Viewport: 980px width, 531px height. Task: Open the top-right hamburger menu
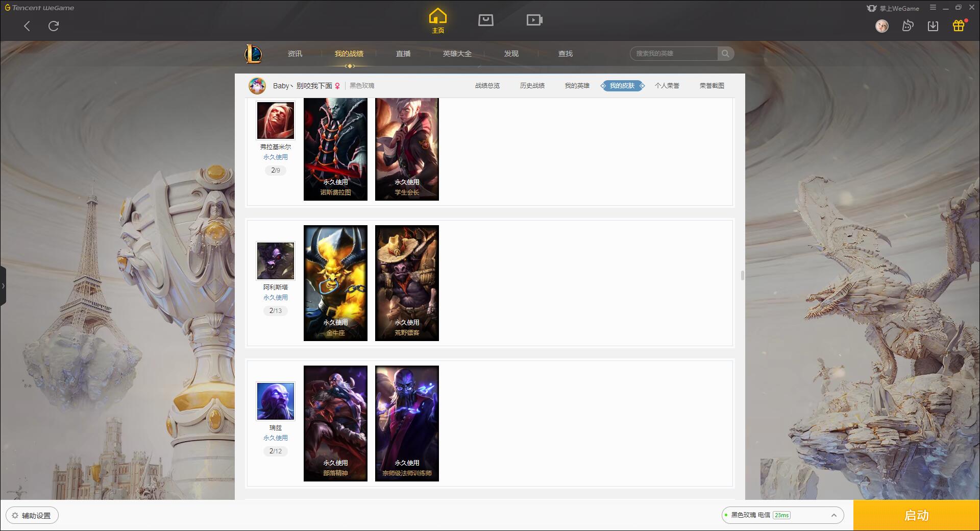[x=933, y=8]
